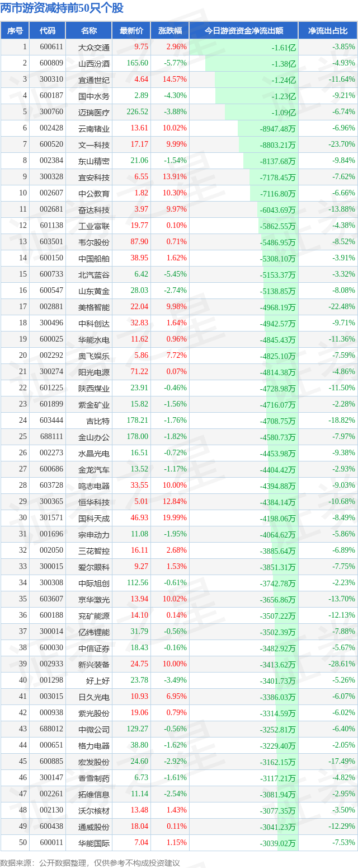Click the 名称 column header
The image size is (358, 868).
click(x=89, y=31)
